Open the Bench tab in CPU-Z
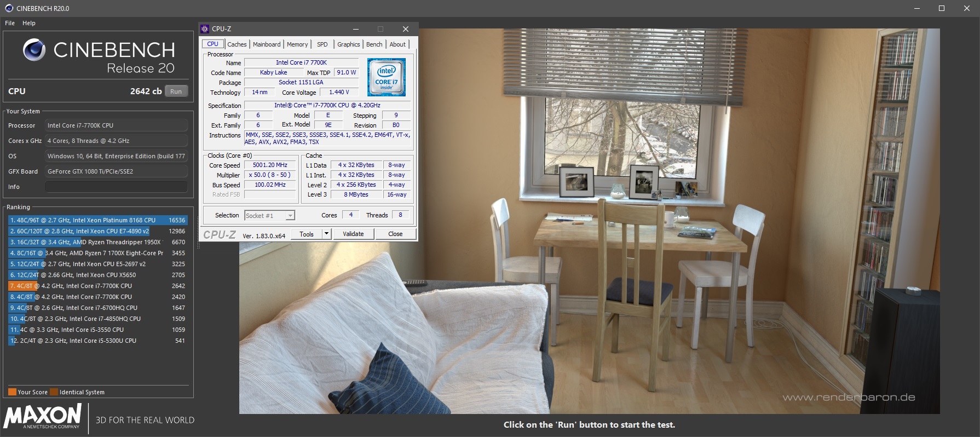This screenshot has width=980, height=437. click(x=374, y=44)
